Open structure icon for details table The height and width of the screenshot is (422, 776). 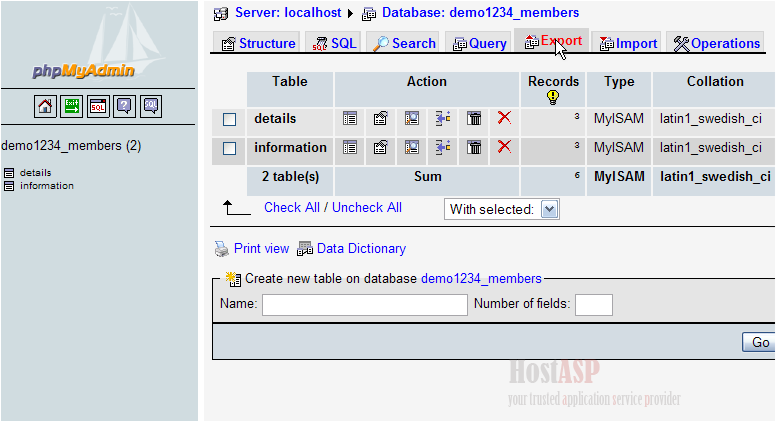pyautogui.click(x=381, y=119)
